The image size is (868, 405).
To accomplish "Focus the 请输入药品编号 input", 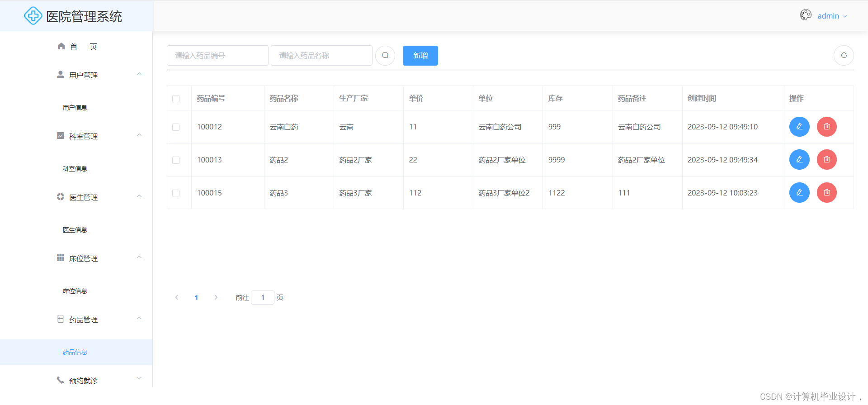I will click(217, 56).
